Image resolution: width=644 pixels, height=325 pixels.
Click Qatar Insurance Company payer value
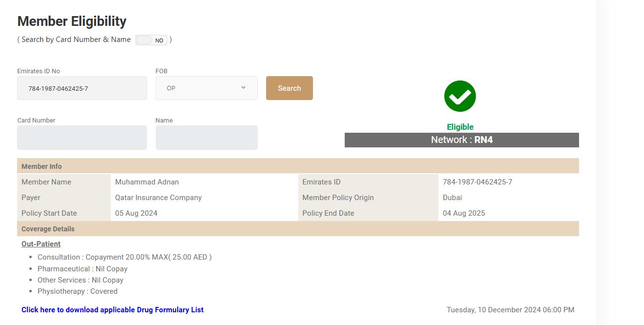[158, 198]
